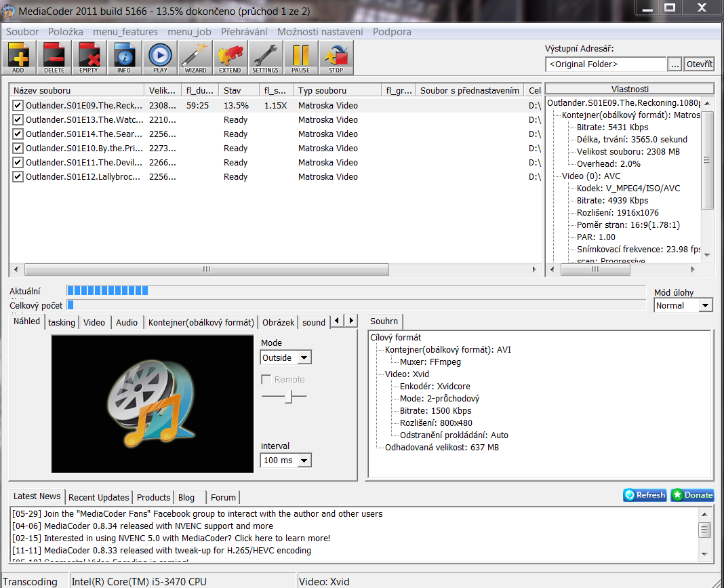Open the Položka menu
Image resolution: width=724 pixels, height=588 pixels.
tap(66, 32)
